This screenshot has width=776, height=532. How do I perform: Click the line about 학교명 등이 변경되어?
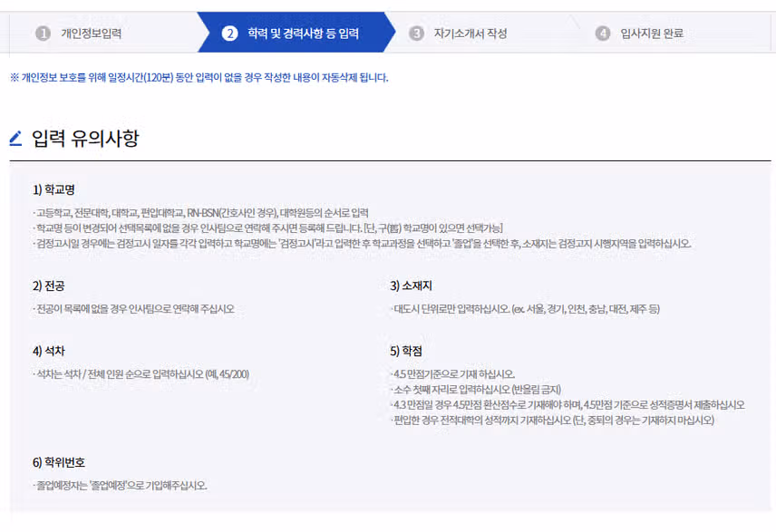pos(267,228)
